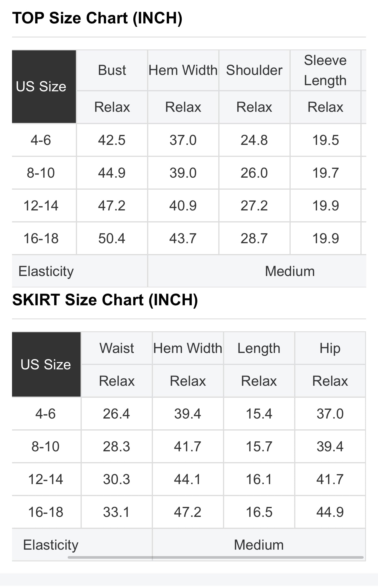The height and width of the screenshot is (588, 378).
Task: Select the Waist column header
Action: (117, 348)
